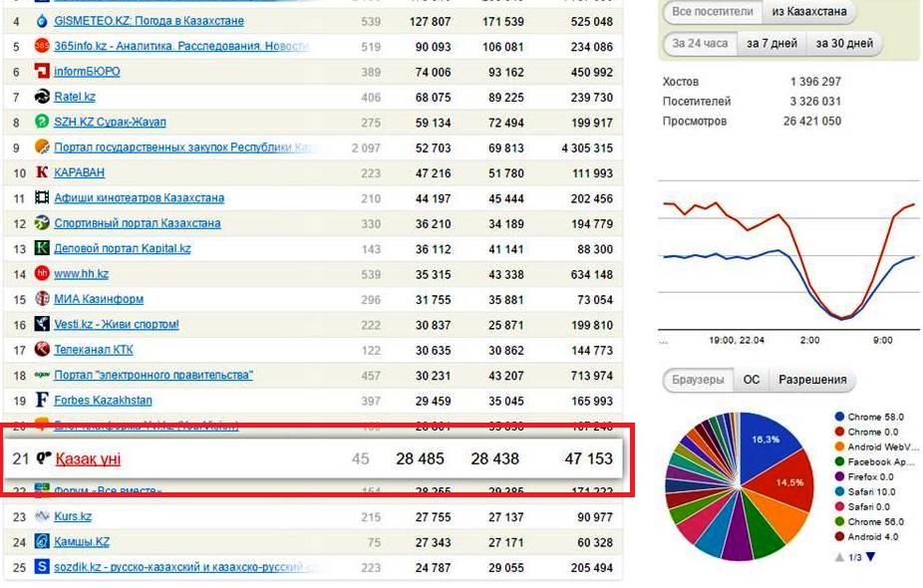Click the Қазақ үні favicon
Screen dimensions: 923x588
[x=44, y=457]
